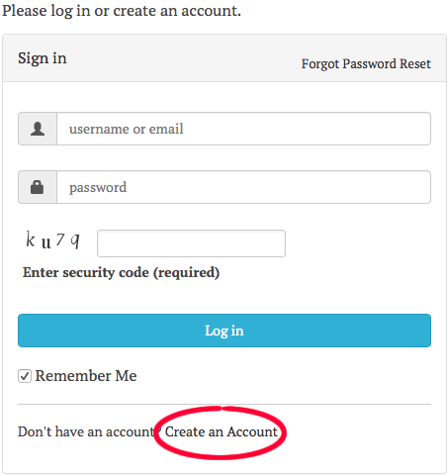Image resolution: width=448 pixels, height=476 pixels.
Task: Focus the password input field
Action: coord(243,187)
